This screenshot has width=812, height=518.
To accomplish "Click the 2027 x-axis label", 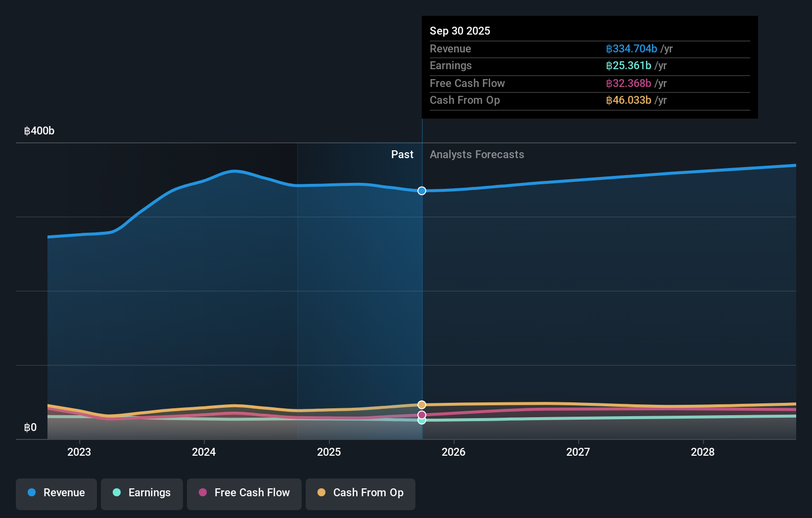I will 578,452.
